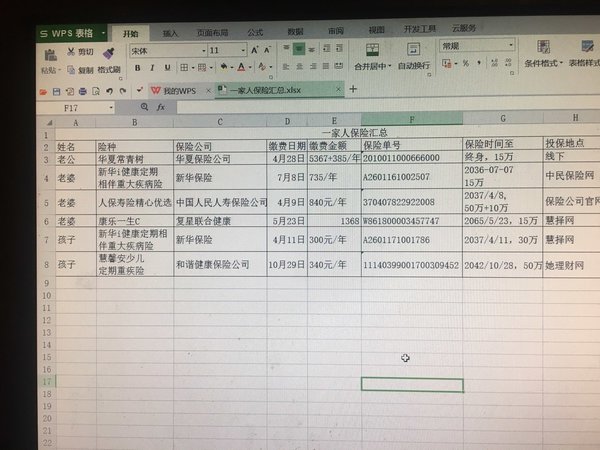Decrease decimal places
600x450 pixels.
(x=508, y=62)
